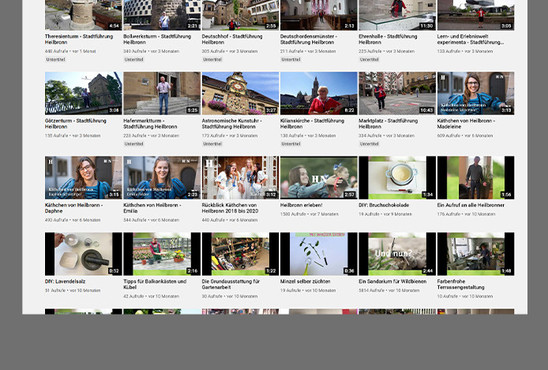This screenshot has height=370, width=548.
Task: Open the Hafenmarktturm video thumbnail
Action: (x=162, y=93)
